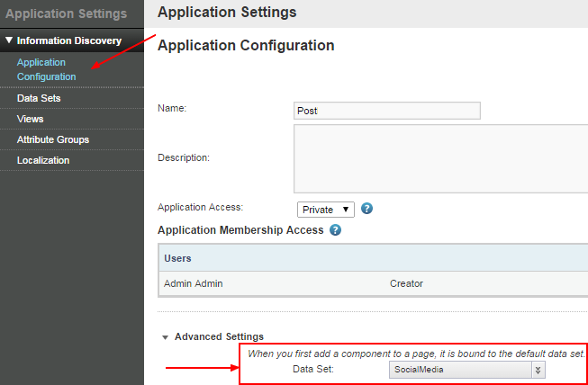Open Views in the sidebar
588x385 pixels.
(30, 119)
